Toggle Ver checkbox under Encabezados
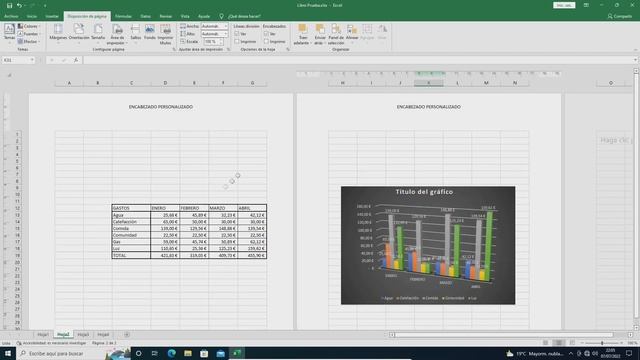The height and width of the screenshot is (360, 640). click(x=266, y=34)
